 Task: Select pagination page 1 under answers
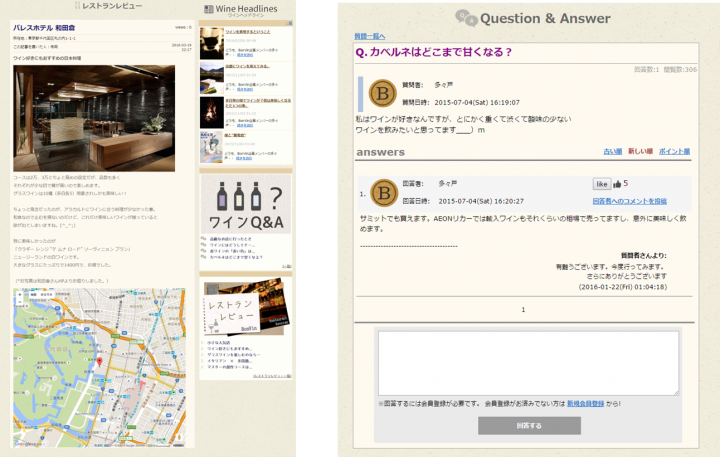[523, 310]
